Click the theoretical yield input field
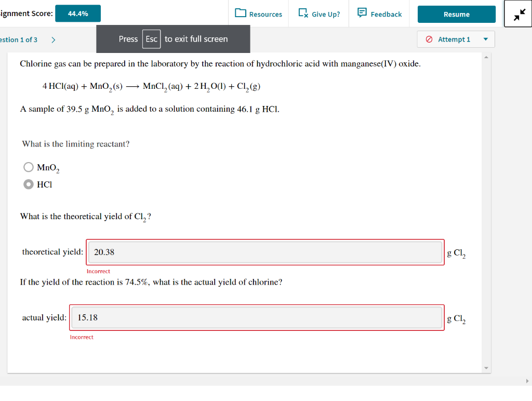Viewport: 532px width, 401px height. click(265, 252)
